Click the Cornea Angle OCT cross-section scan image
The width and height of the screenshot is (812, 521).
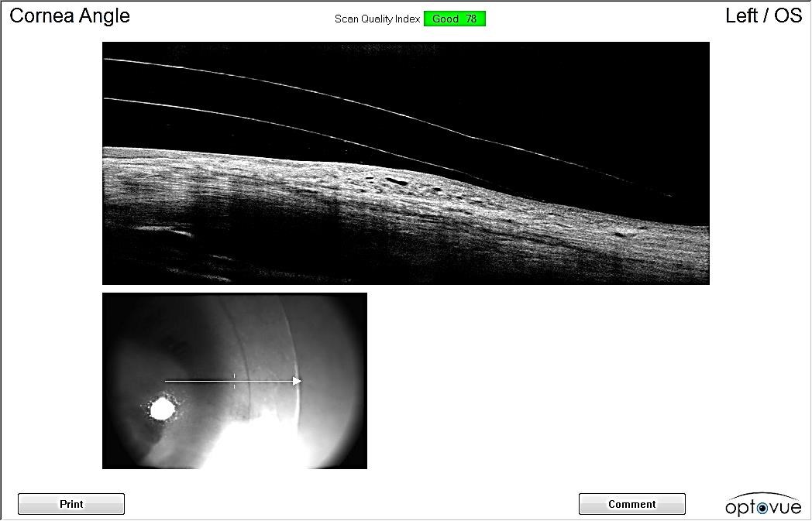pyautogui.click(x=405, y=163)
